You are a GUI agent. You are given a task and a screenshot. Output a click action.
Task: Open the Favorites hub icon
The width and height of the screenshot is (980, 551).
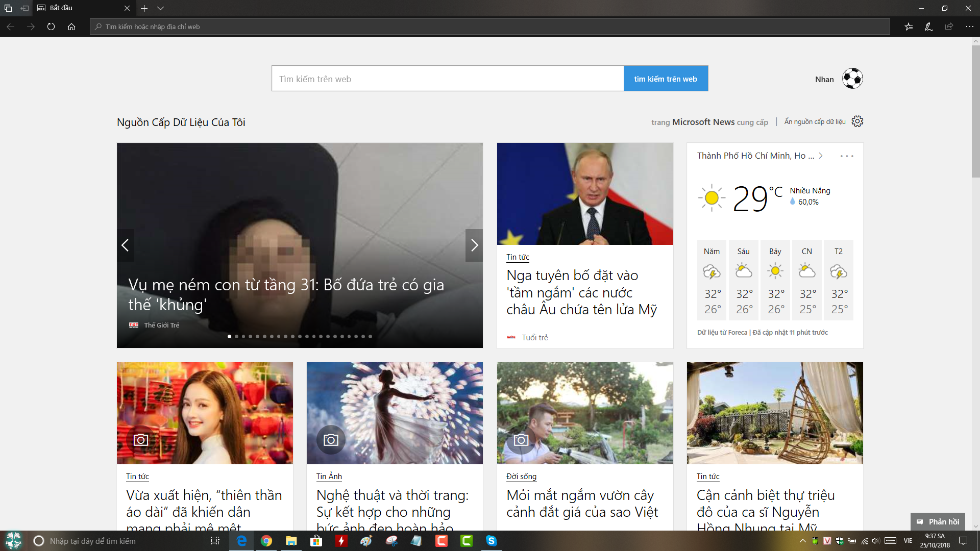click(x=909, y=27)
